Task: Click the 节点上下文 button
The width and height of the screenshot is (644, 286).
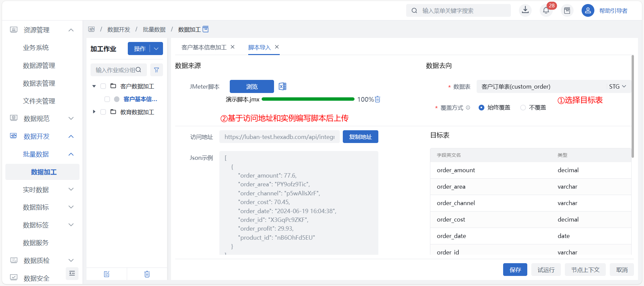Action: coord(585,270)
